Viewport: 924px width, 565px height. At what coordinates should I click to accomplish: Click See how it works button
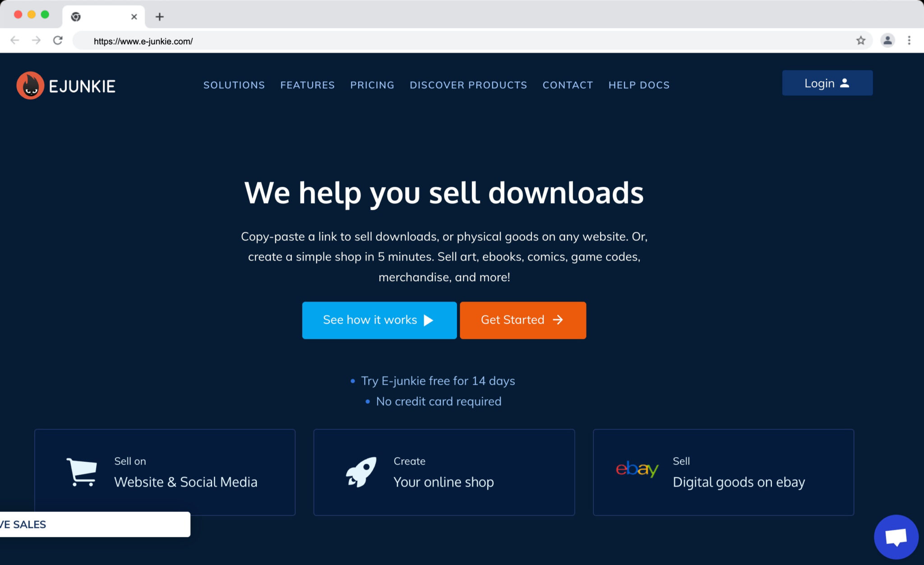[379, 320]
